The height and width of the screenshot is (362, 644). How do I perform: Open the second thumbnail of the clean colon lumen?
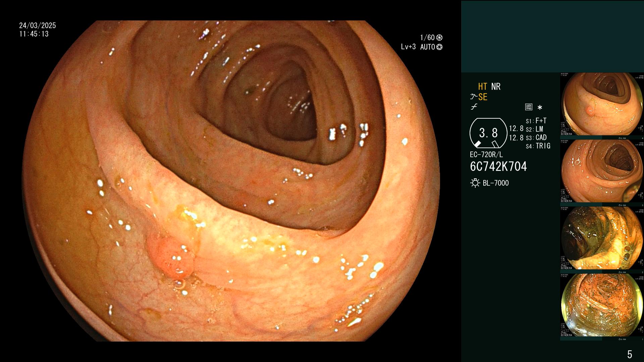pyautogui.click(x=602, y=171)
